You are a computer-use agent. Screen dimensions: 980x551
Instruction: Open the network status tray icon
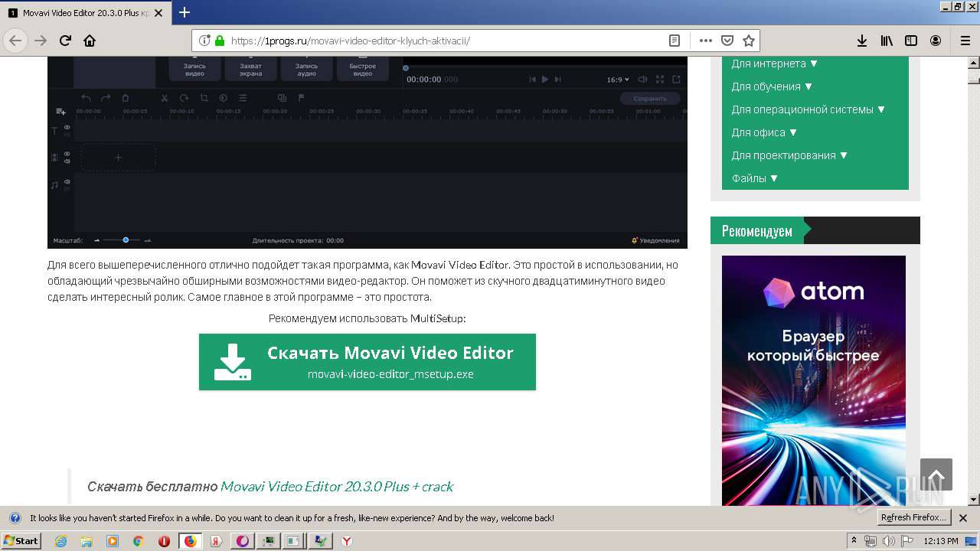tap(871, 540)
